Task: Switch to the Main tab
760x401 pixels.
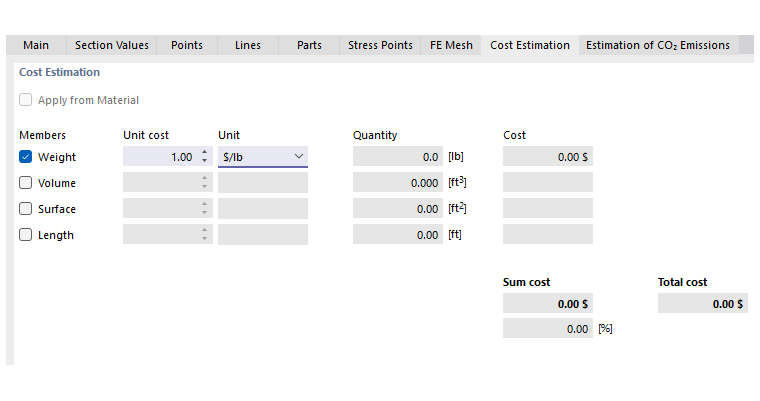Action: (x=36, y=45)
